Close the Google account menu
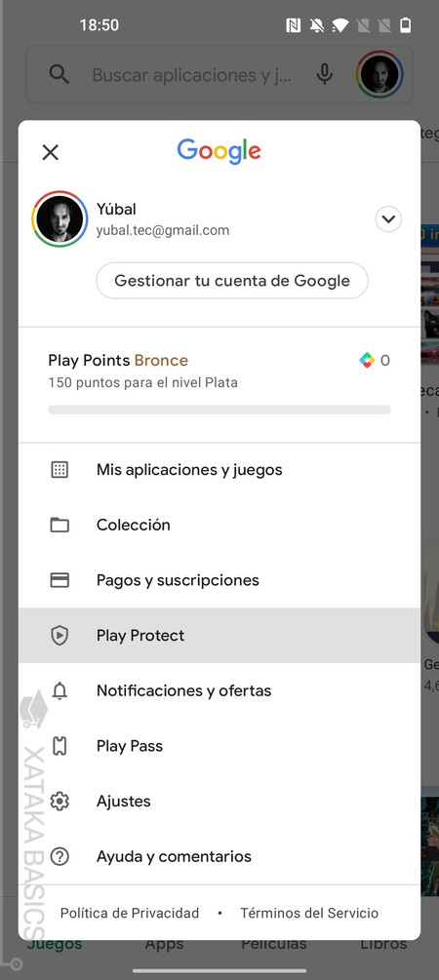 (x=50, y=152)
